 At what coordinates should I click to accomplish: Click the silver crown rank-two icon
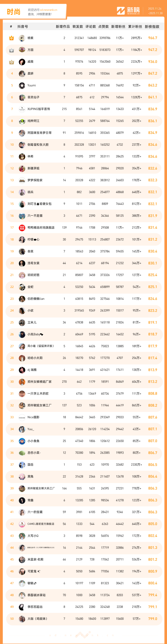[11, 50]
